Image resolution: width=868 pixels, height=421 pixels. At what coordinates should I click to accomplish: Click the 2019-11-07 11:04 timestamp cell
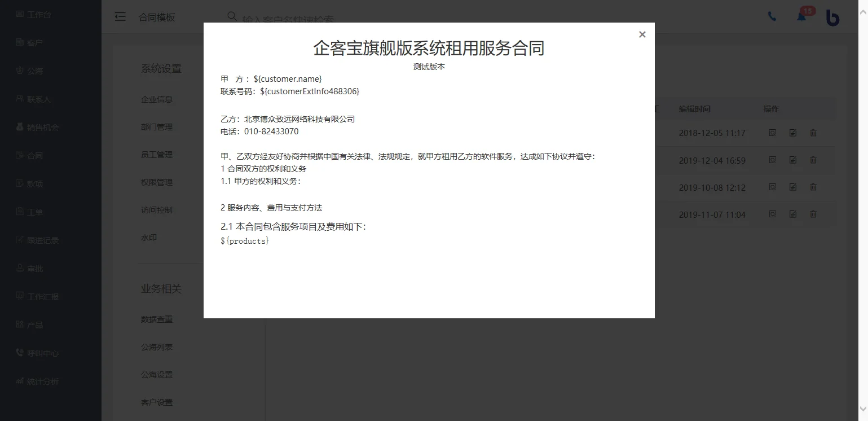point(712,214)
